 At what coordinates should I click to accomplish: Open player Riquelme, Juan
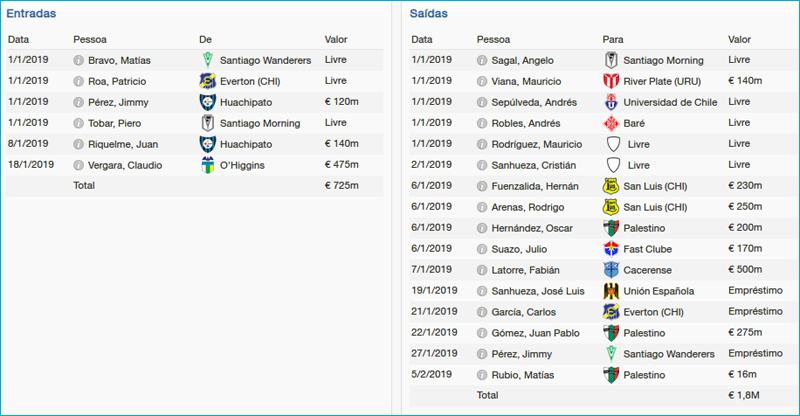(x=124, y=144)
